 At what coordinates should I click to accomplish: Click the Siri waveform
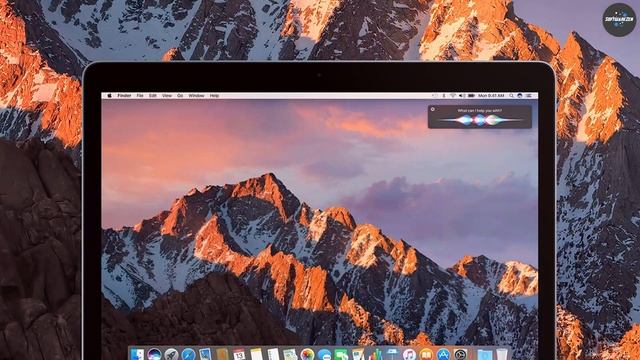[480, 120]
